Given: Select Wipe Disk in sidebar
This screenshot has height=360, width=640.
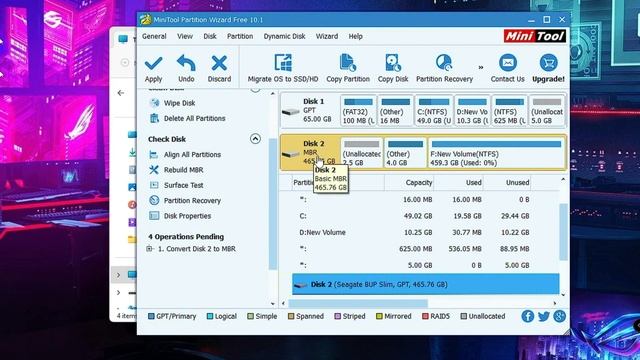Looking at the screenshot, I should pyautogui.click(x=179, y=103).
